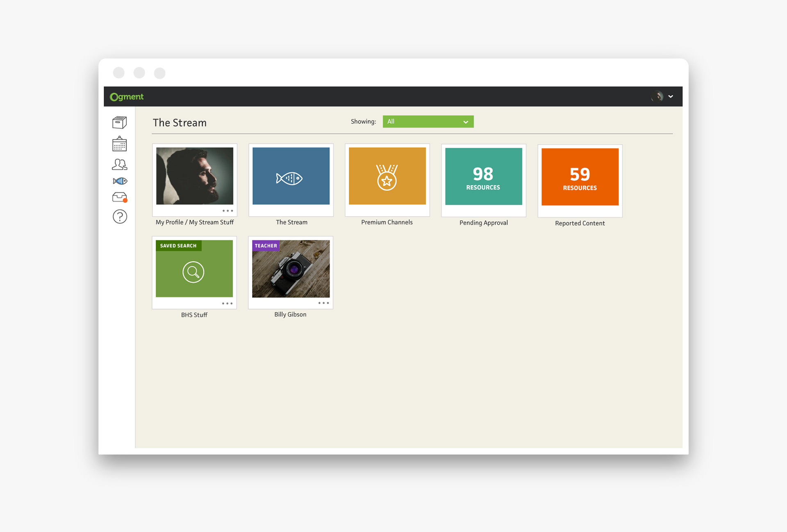The image size is (787, 532).
Task: Click the BHS Stuff label
Action: point(194,315)
